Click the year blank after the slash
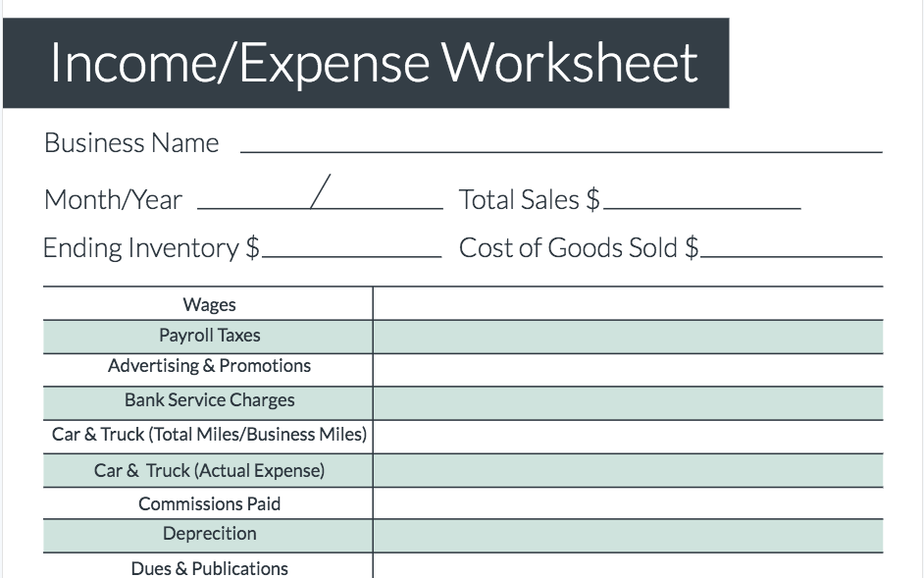Image resolution: width=924 pixels, height=578 pixels. point(385,199)
